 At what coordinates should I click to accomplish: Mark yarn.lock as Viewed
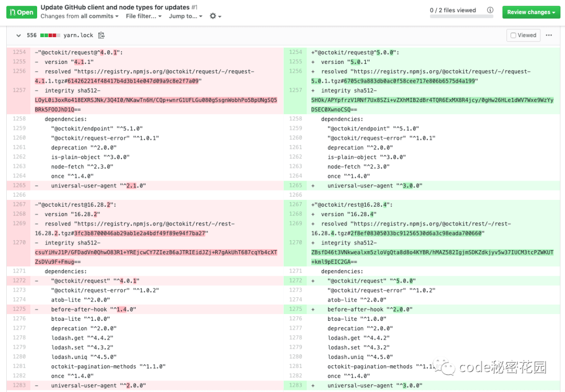tap(523, 36)
